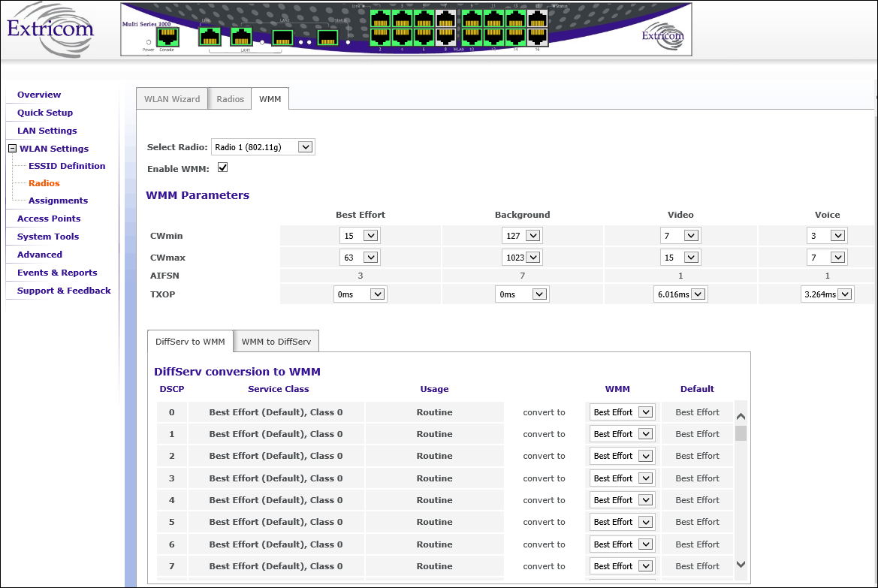This screenshot has width=878, height=588.
Task: Click the large Extricom logo at top left
Action: tap(50, 29)
